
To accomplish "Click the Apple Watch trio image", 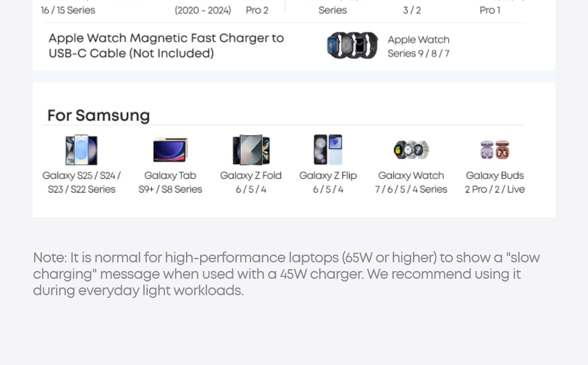I will pos(352,46).
